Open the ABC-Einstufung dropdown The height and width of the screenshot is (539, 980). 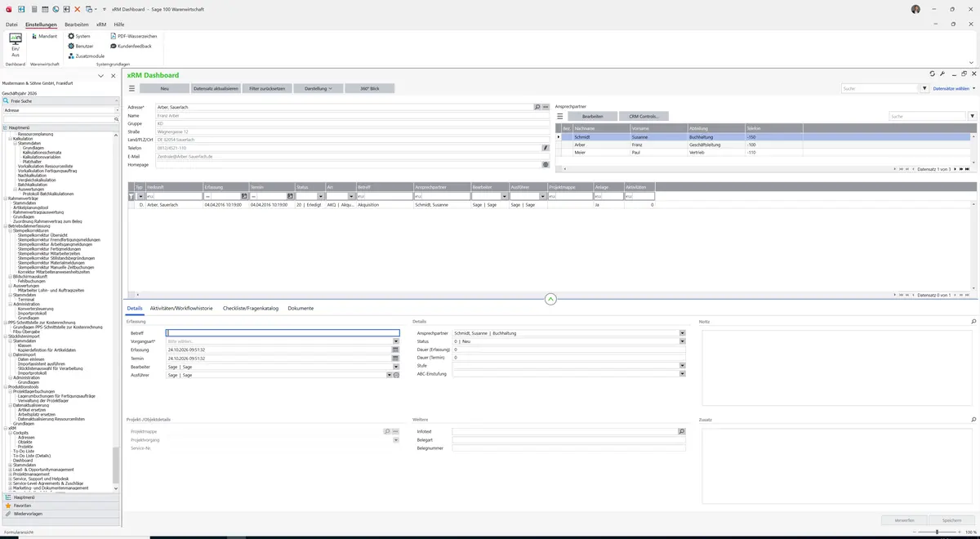[682, 374]
